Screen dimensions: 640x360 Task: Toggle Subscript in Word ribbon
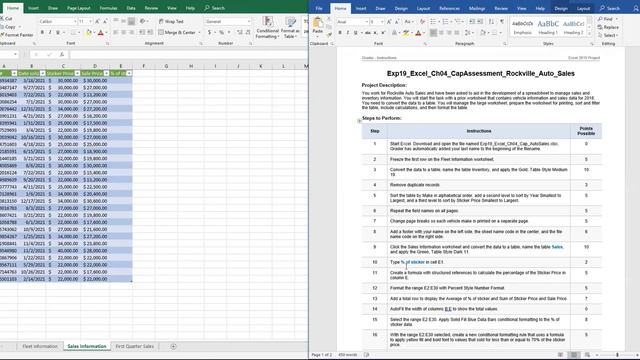click(x=376, y=33)
